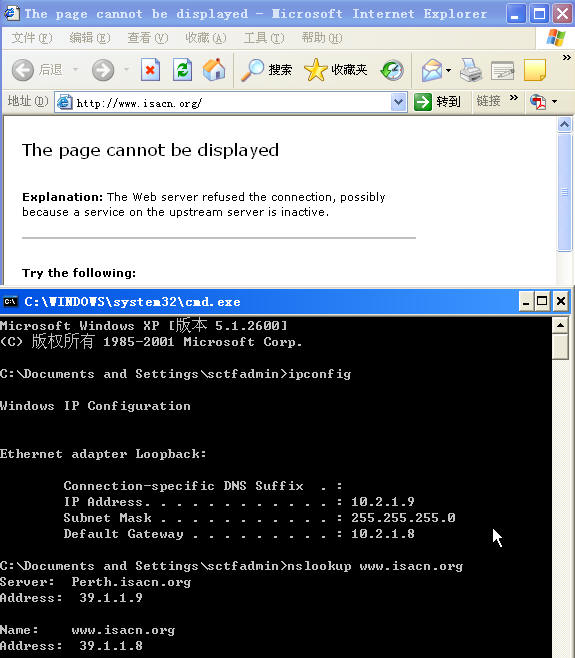Viewport: 575px width, 658px height.
Task: Click the Print printer icon
Action: click(x=470, y=70)
